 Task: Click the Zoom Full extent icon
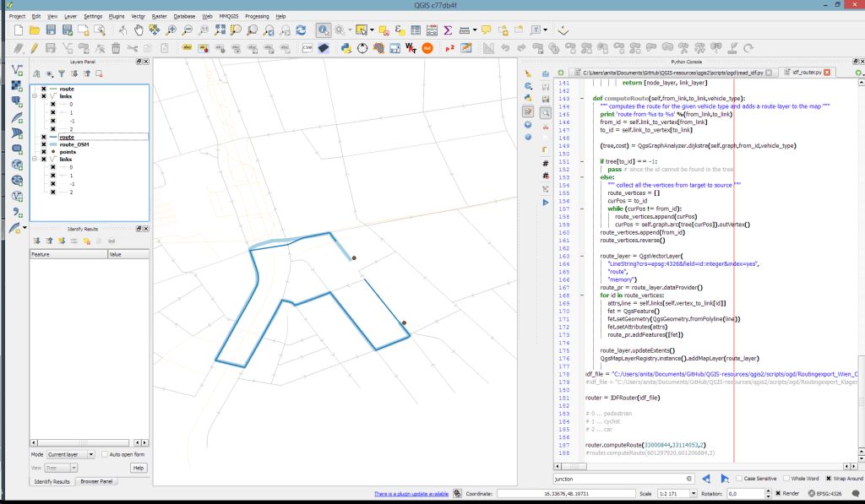[x=220, y=30]
